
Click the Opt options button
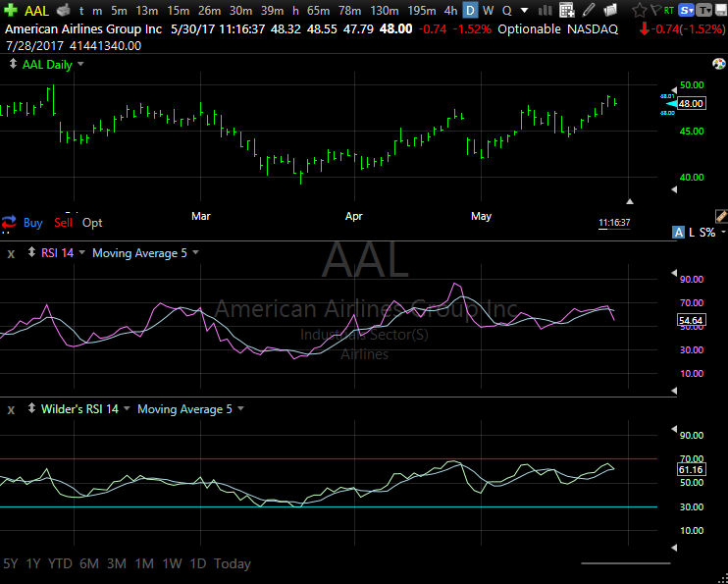point(92,223)
